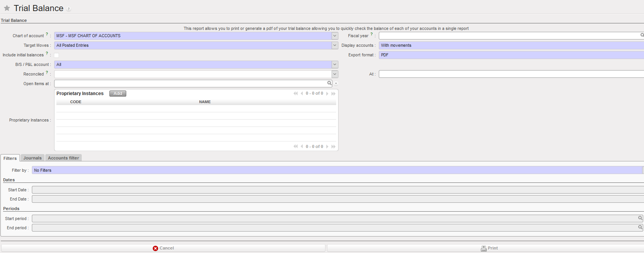Switch to the Journals tab
The height and width of the screenshot is (253, 644).
pos(32,158)
